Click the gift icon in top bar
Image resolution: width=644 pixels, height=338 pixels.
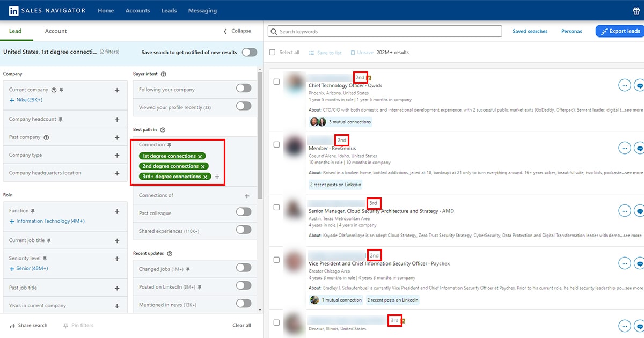click(636, 11)
